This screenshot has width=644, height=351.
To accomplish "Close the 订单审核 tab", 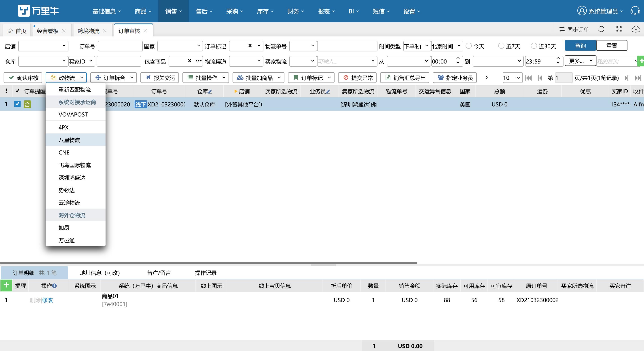I will (x=146, y=31).
